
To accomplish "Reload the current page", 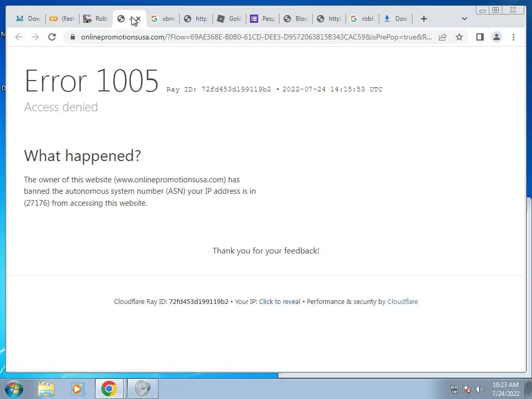I will coord(52,37).
